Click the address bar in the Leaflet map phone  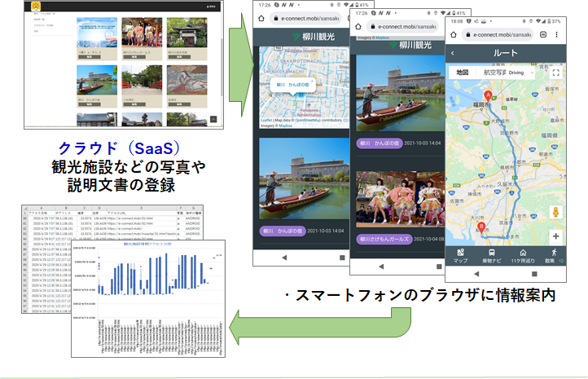point(305,18)
